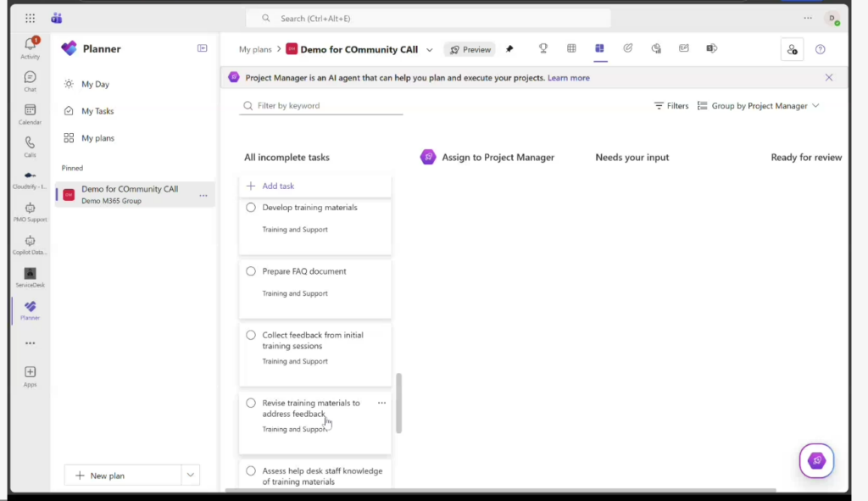The width and height of the screenshot is (868, 501).
Task: Open My Day in Planner menu
Action: [x=95, y=84]
